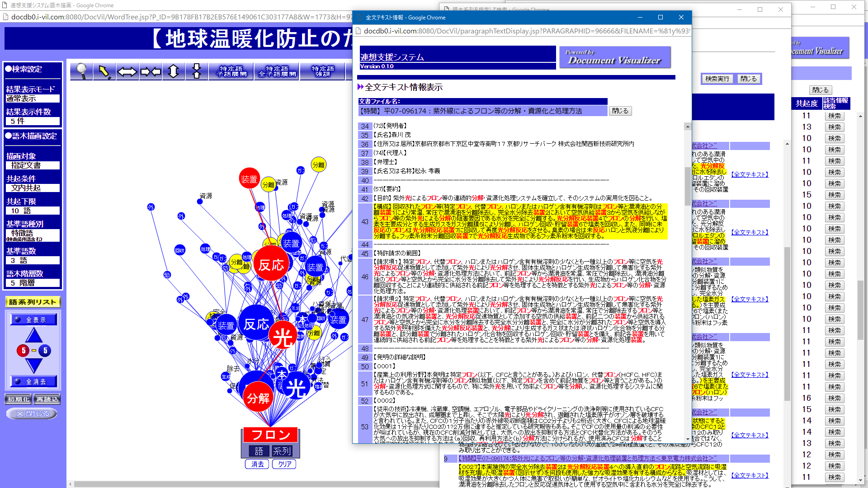This screenshot has width=868, height=488.
Task: Open 基準語数 field showing 3 語
Action: click(33, 260)
